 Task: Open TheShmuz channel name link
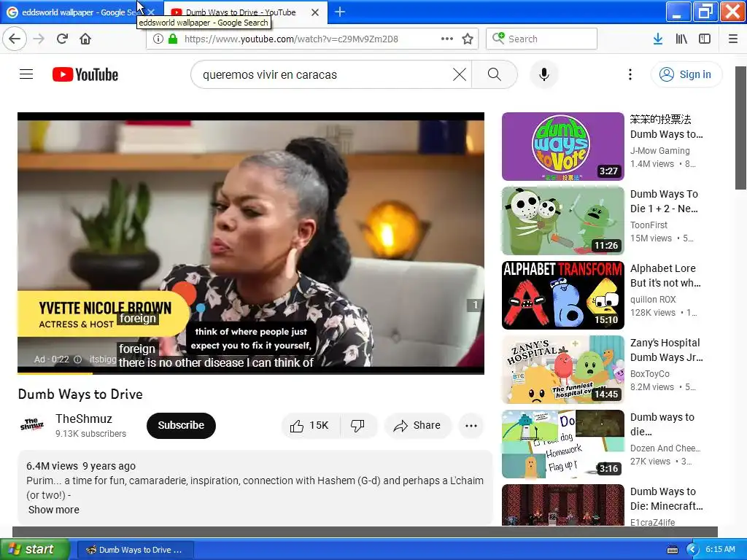84,419
